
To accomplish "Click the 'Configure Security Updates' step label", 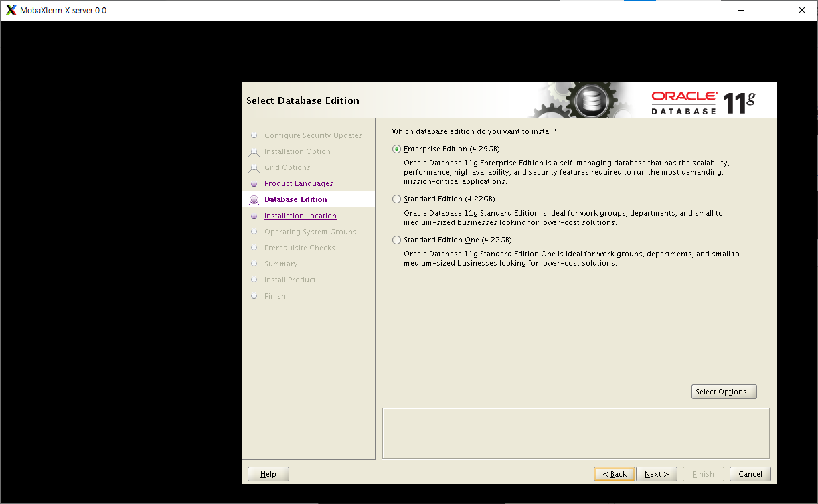I will point(313,135).
